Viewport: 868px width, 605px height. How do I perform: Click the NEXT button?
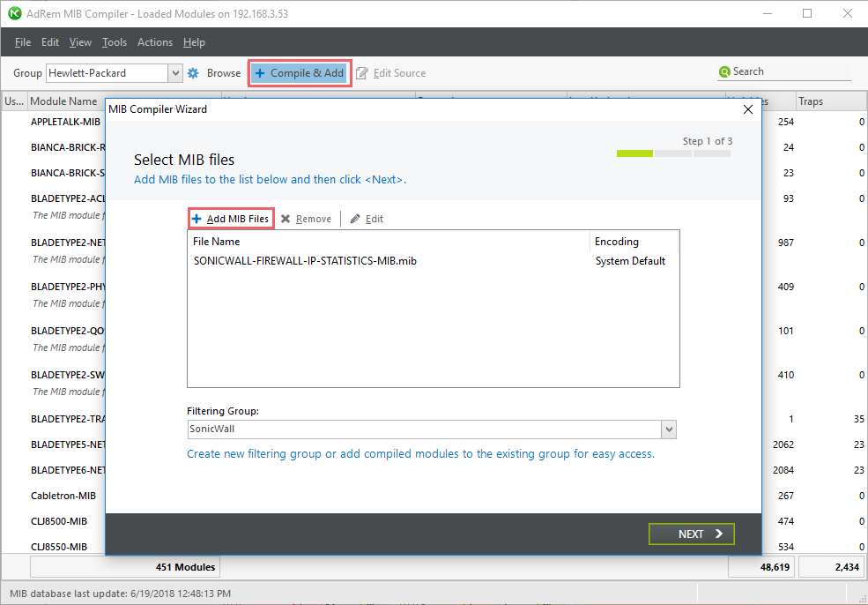pyautogui.click(x=691, y=534)
